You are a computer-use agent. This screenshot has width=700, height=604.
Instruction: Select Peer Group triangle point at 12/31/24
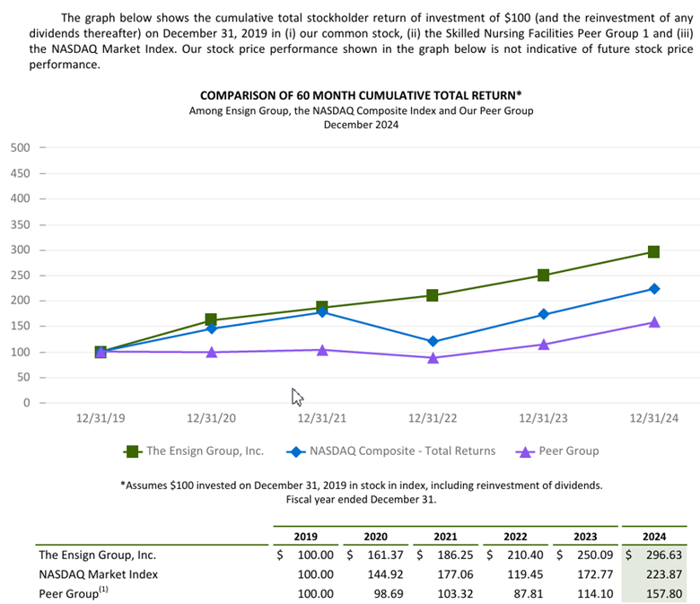(654, 322)
